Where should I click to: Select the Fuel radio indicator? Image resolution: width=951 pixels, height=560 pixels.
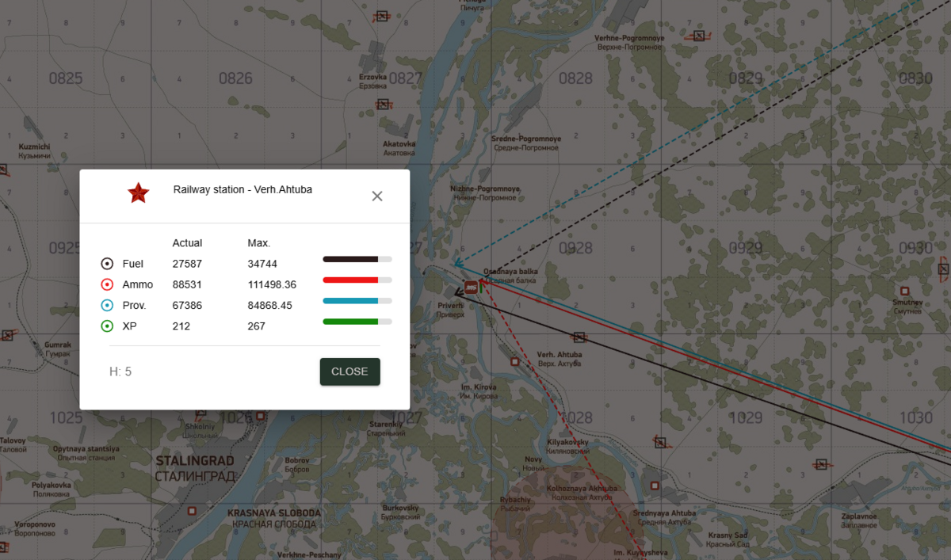click(107, 264)
